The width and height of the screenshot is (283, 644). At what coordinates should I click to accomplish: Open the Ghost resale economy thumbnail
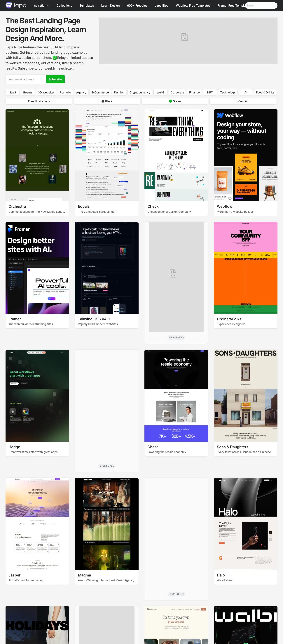coord(176,396)
